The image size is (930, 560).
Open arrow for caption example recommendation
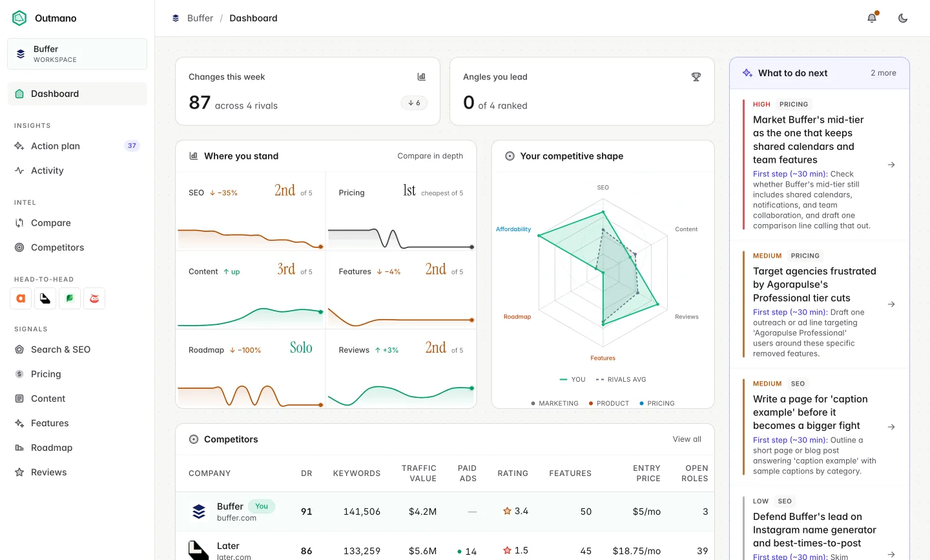(891, 427)
